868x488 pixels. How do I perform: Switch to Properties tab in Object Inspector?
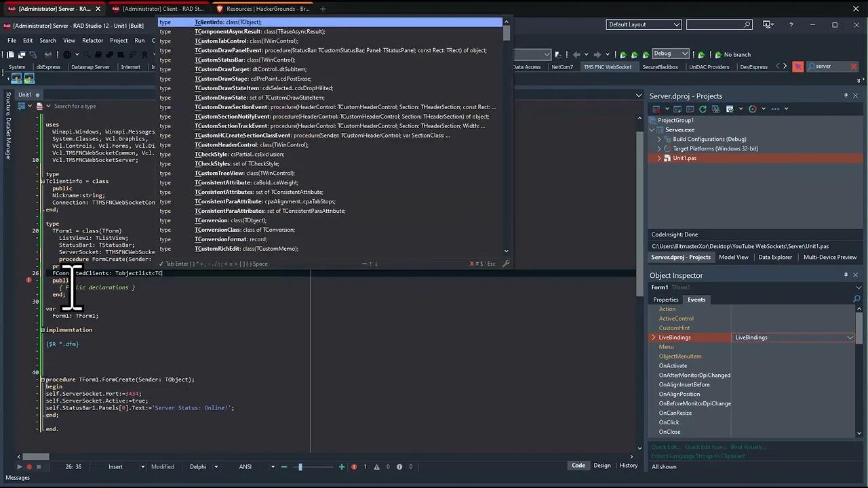[x=665, y=300]
